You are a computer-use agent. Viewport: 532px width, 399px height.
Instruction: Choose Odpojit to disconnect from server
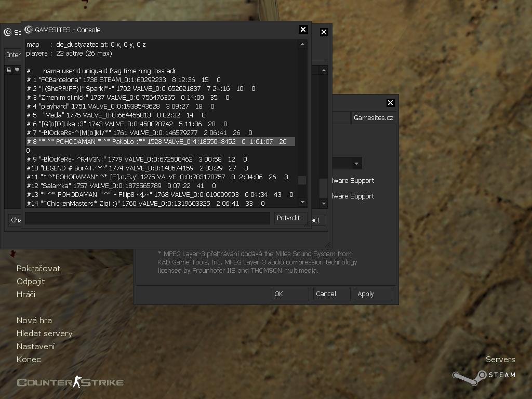(x=31, y=282)
